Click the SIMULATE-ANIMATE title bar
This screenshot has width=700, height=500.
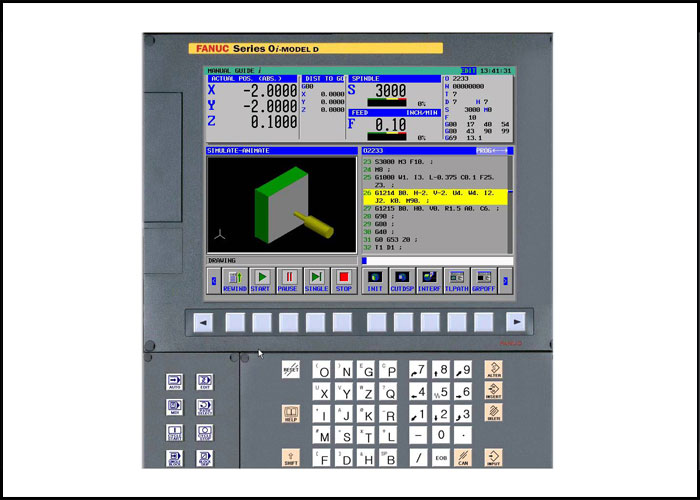pyautogui.click(x=282, y=151)
